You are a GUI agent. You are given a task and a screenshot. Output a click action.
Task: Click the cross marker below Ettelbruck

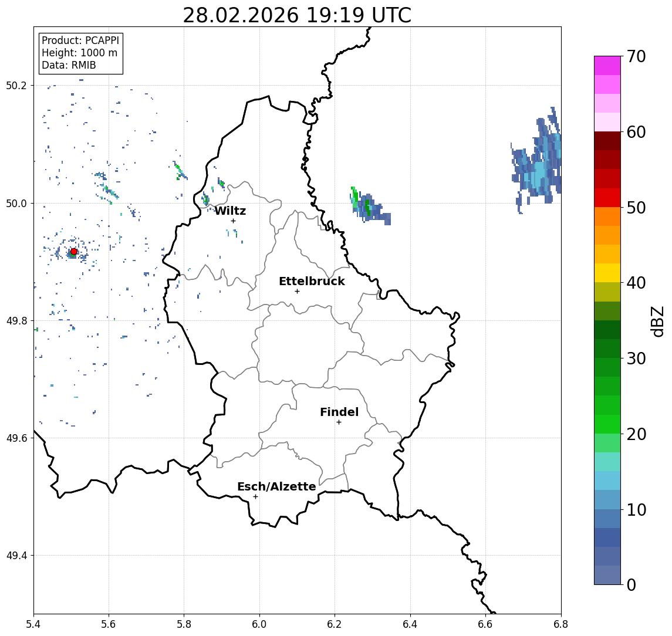click(297, 292)
